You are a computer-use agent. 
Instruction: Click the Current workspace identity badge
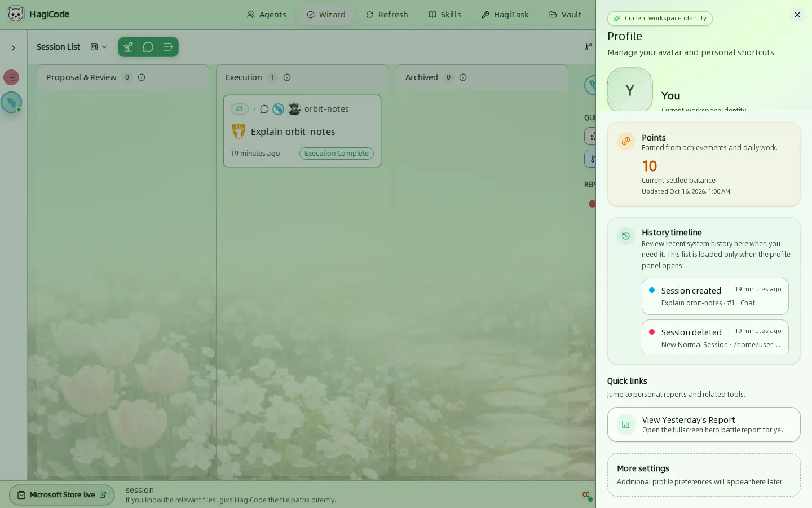[x=660, y=19]
